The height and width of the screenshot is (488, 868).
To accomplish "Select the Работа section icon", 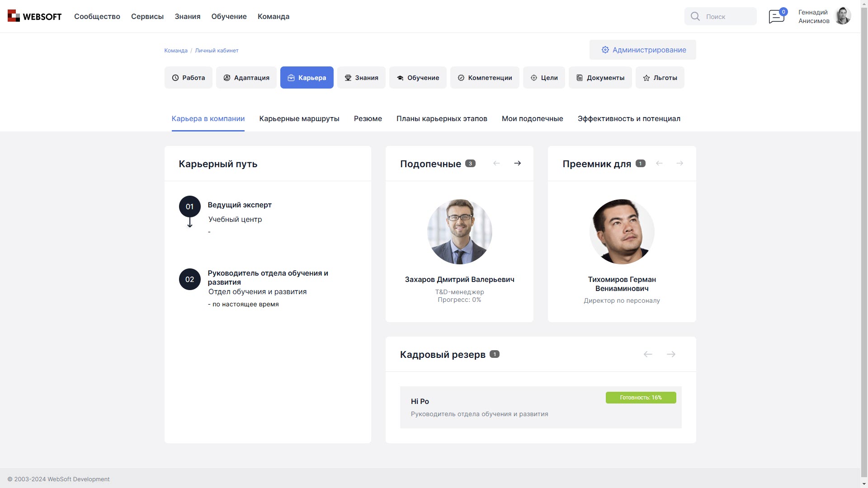I will coord(175,77).
